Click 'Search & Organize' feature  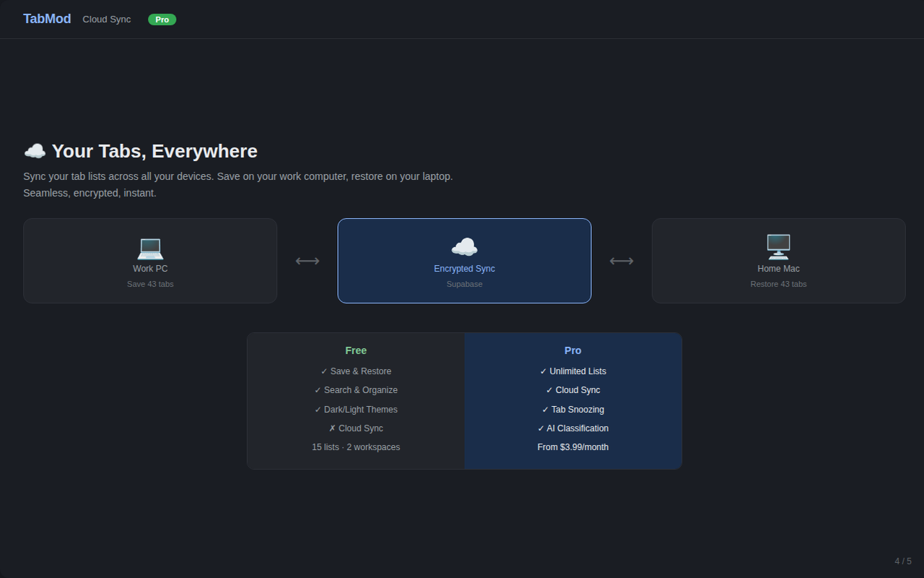(356, 390)
